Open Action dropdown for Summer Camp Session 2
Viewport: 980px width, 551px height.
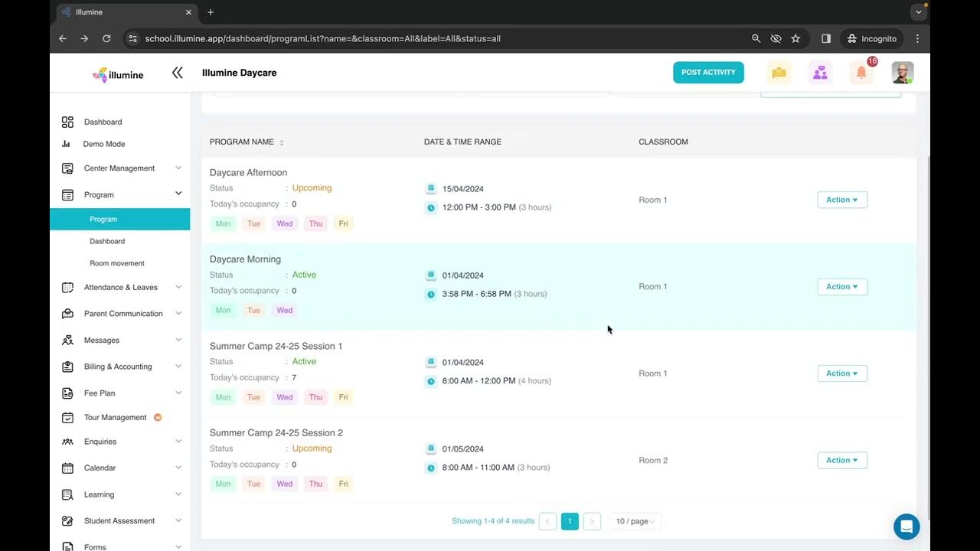coord(842,460)
